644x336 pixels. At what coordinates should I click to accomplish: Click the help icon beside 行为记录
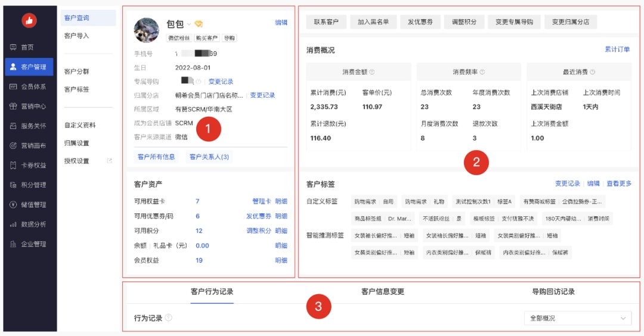tap(168, 318)
